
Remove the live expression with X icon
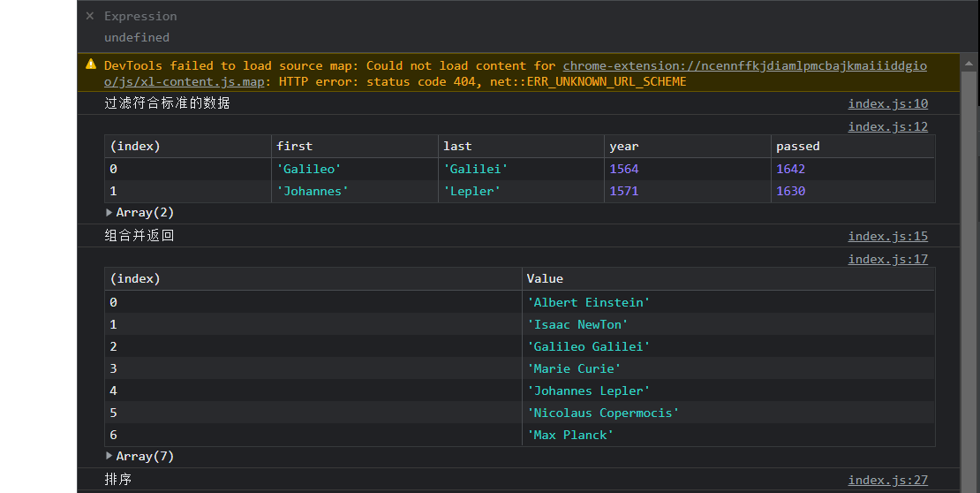click(89, 16)
